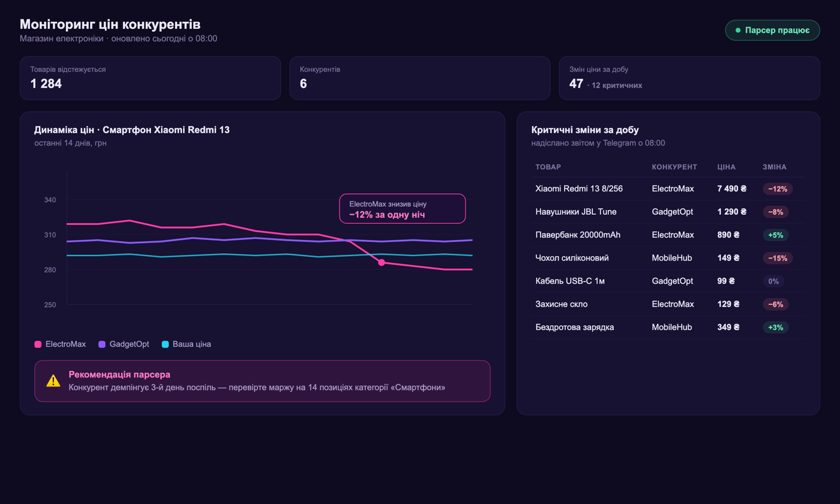Open the Змін ціни за добу card
This screenshot has height=504, width=840.
pos(689,78)
